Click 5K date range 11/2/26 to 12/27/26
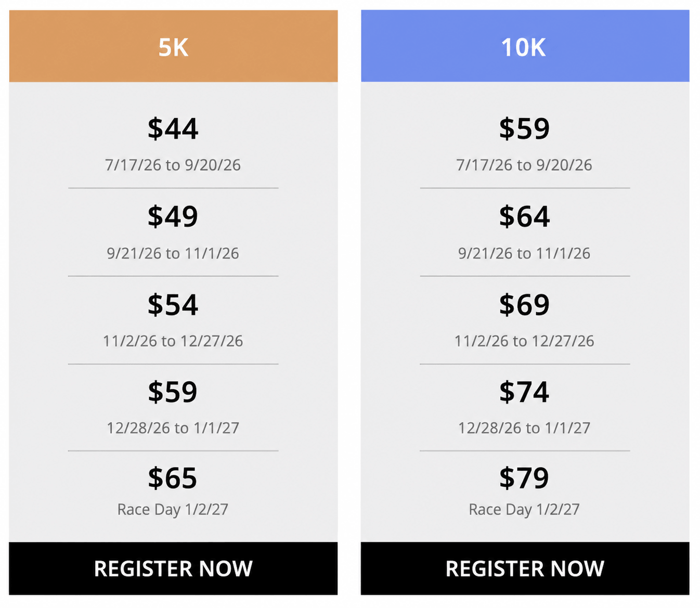Image resolution: width=700 pixels, height=608 pixels. point(173,341)
